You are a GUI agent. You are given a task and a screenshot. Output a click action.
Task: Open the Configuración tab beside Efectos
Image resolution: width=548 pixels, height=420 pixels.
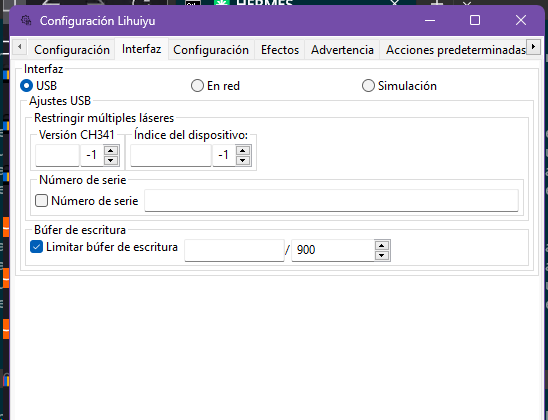click(x=211, y=50)
